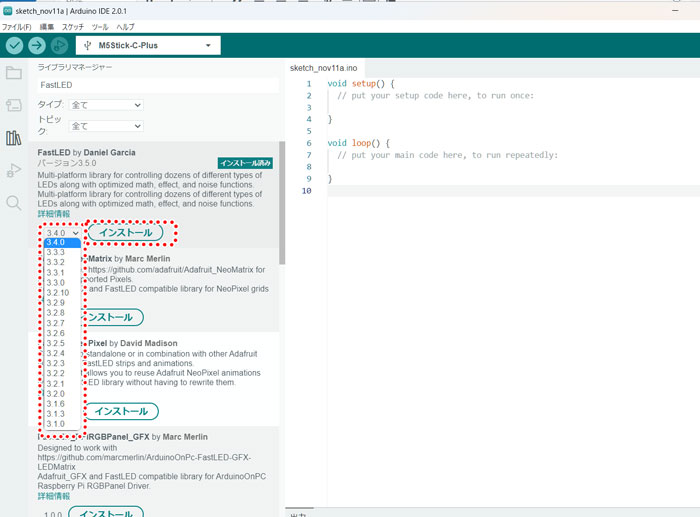Open the Sketchbook folder sidebar icon
Viewport: 700px width, 517px height.
tap(13, 73)
